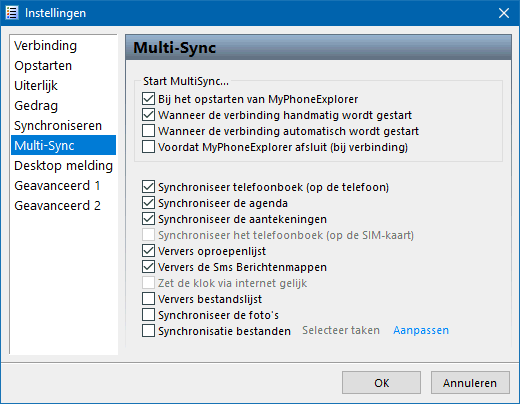This screenshot has height=404, width=520.
Task: Enable Wanneer de verbinding automatisch wordt gestart
Action: point(148,131)
